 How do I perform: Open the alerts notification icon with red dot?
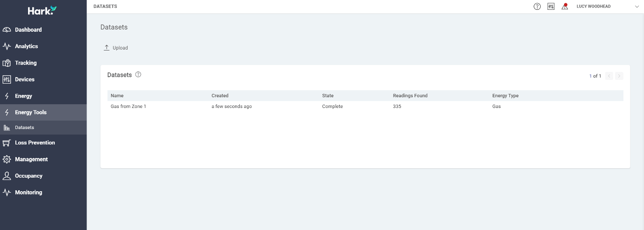tap(565, 7)
